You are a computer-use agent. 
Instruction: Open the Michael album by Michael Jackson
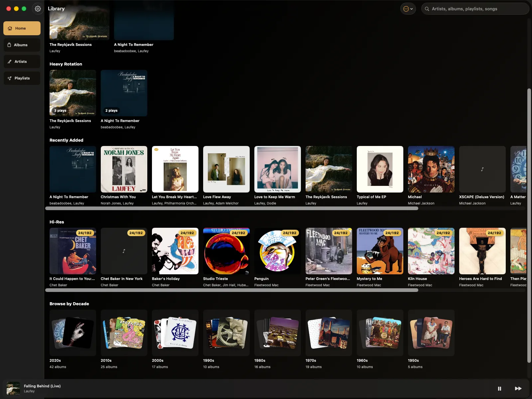click(x=431, y=169)
